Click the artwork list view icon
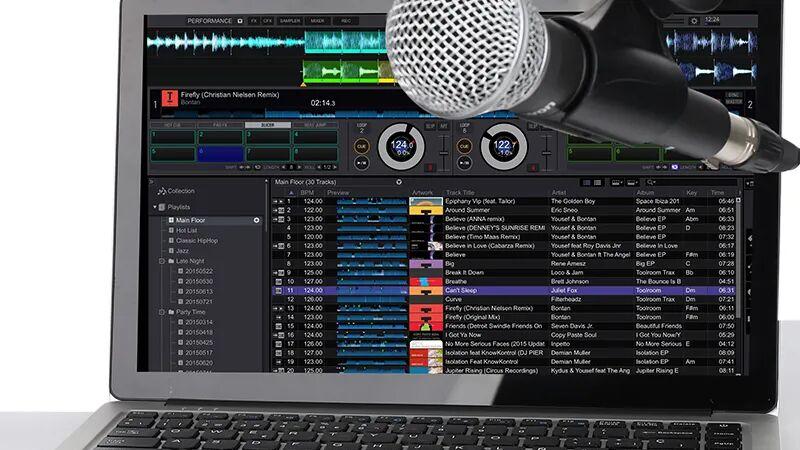Viewport: 800px width, 450px height. (586, 182)
